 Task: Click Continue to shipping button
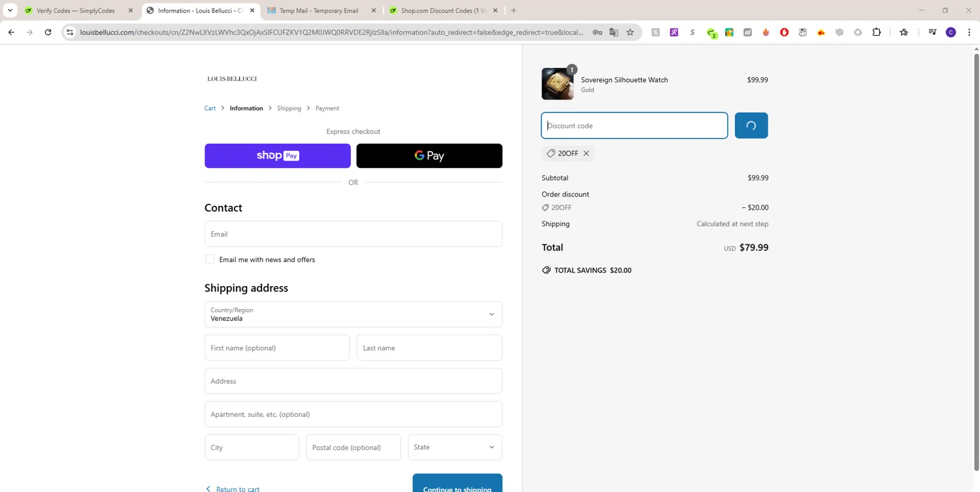(457, 484)
